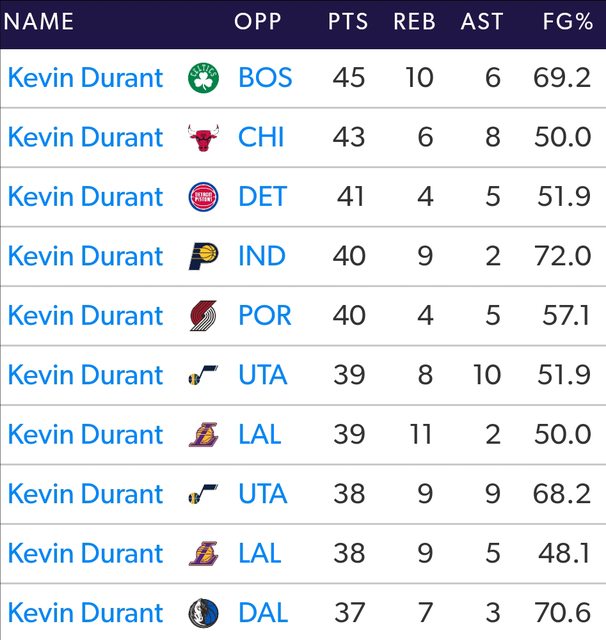Image resolution: width=606 pixels, height=640 pixels.
Task: Sort table by AST column header
Action: (482, 21)
